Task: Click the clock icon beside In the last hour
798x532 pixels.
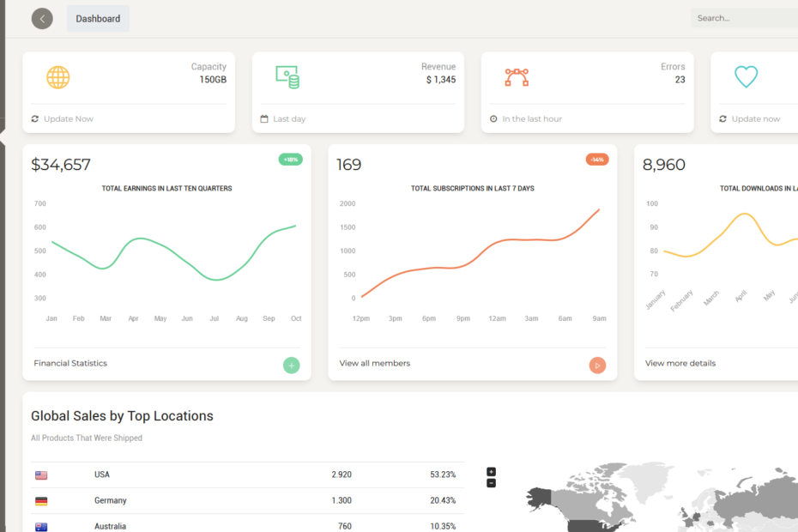Action: (x=493, y=118)
